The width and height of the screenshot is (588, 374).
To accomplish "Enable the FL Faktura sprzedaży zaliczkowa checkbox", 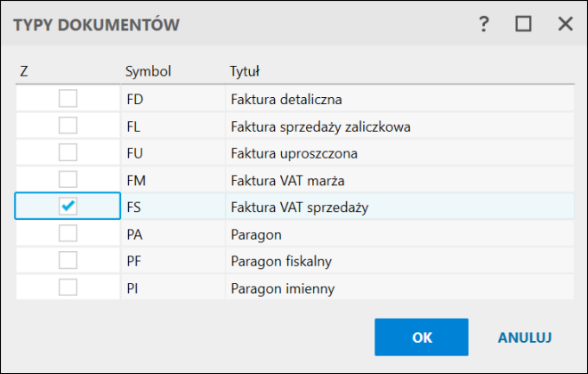I will coord(68,126).
